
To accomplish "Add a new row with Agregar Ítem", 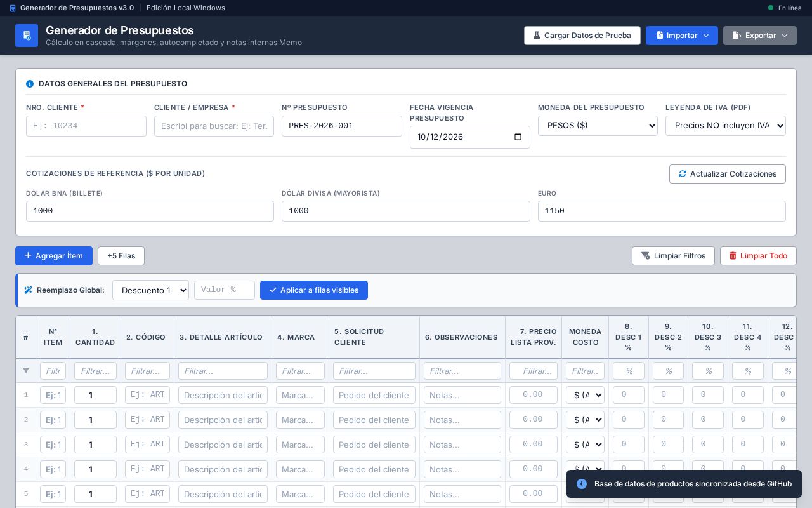I will tap(54, 256).
